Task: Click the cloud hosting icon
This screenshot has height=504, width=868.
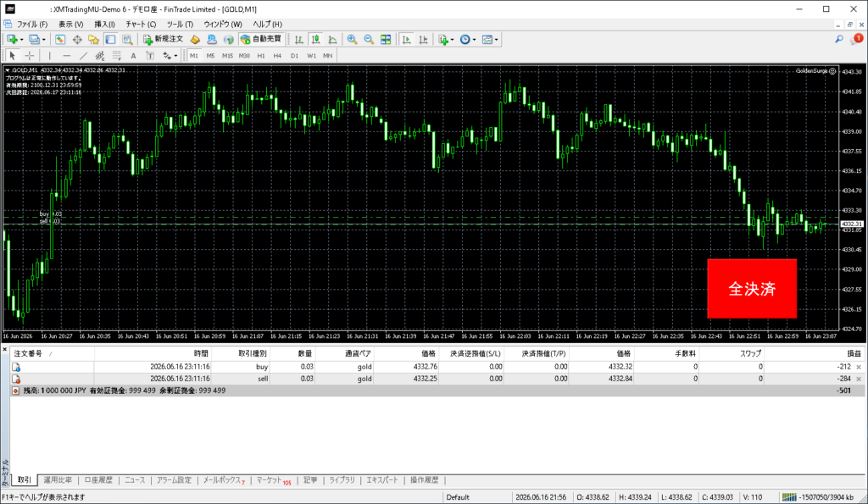Action: [211, 39]
